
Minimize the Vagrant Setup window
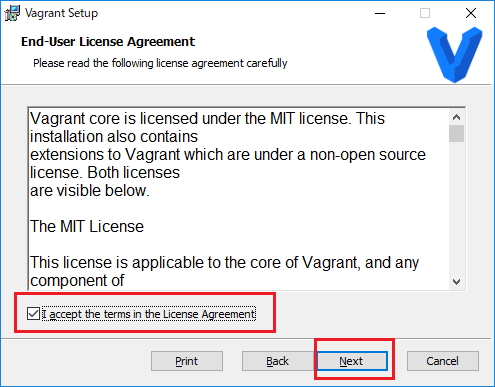(x=380, y=13)
